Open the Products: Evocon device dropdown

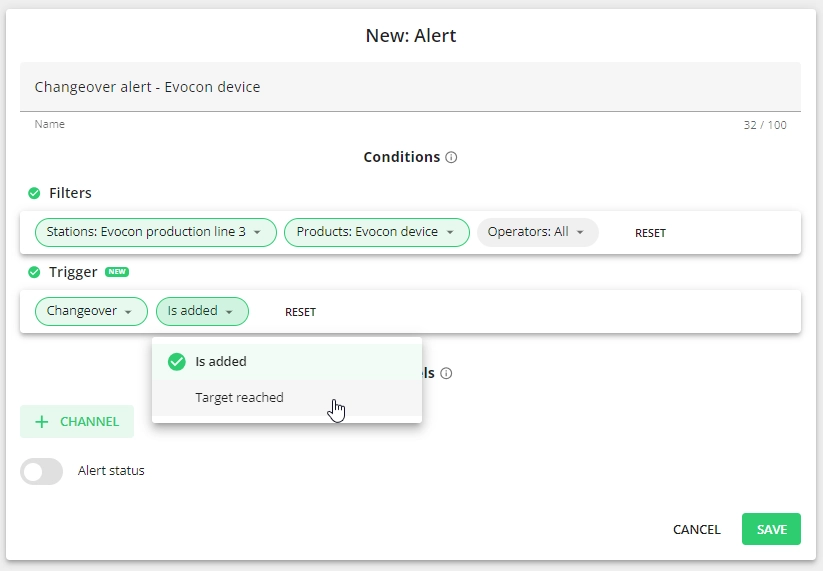click(377, 232)
